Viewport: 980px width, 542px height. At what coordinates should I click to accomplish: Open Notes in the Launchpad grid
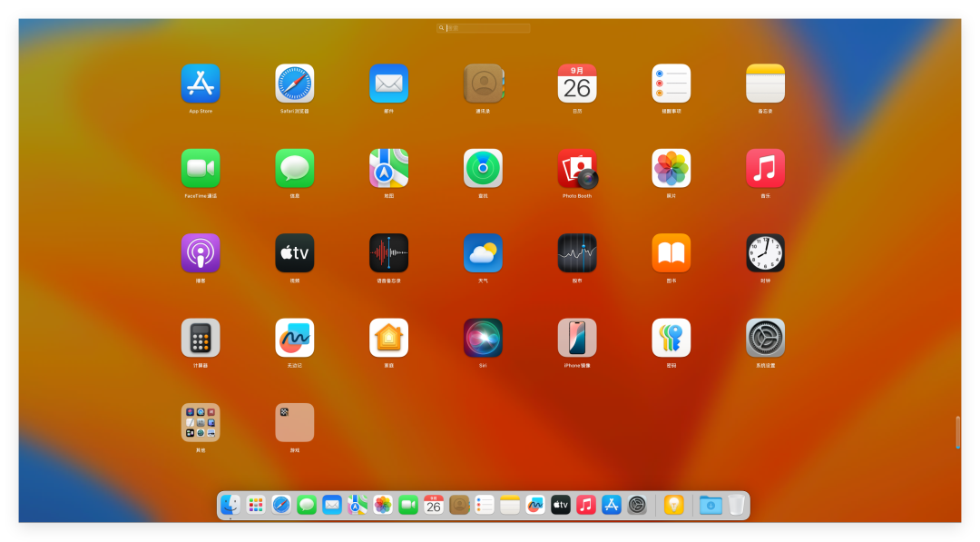(765, 84)
